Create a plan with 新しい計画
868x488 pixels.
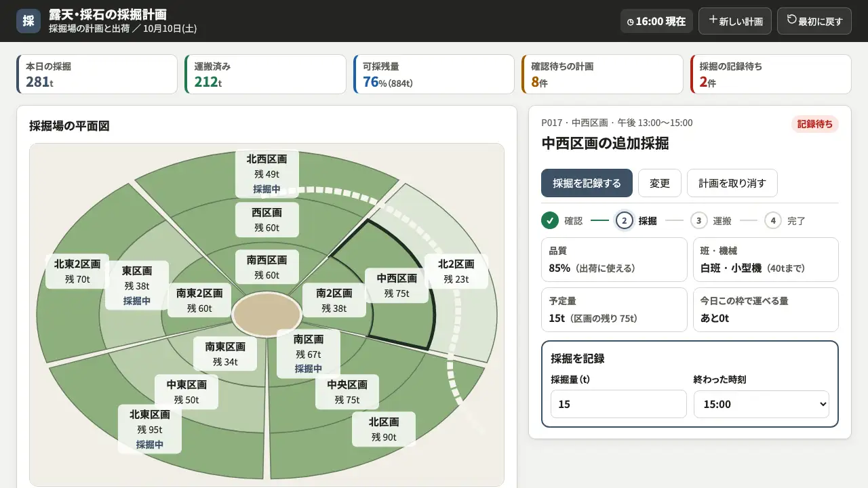[735, 21]
